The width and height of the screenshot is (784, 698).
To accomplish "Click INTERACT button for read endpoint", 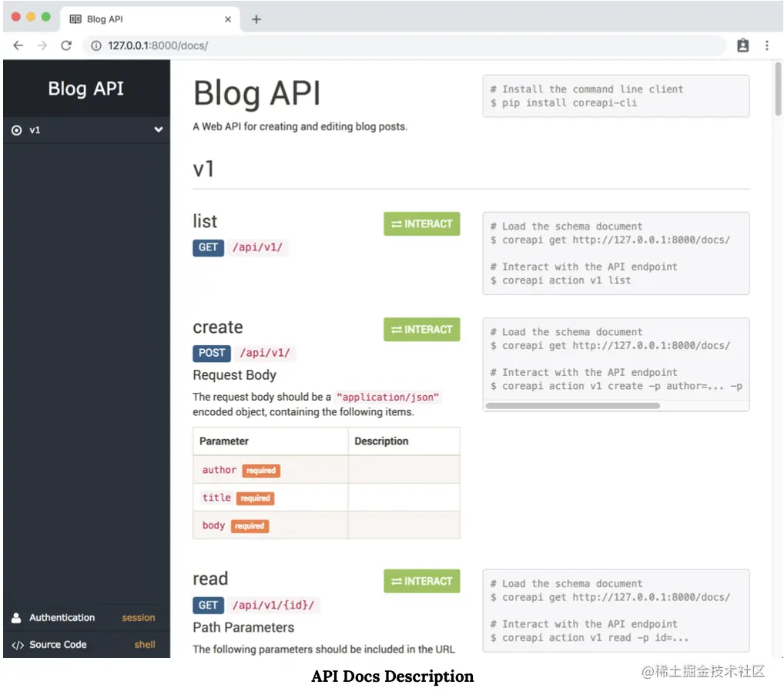I will pos(421,581).
